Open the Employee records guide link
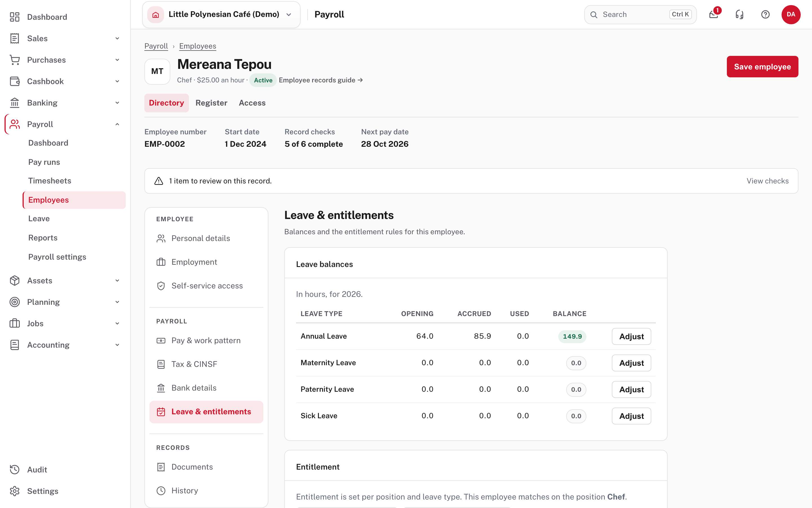 [x=321, y=80]
